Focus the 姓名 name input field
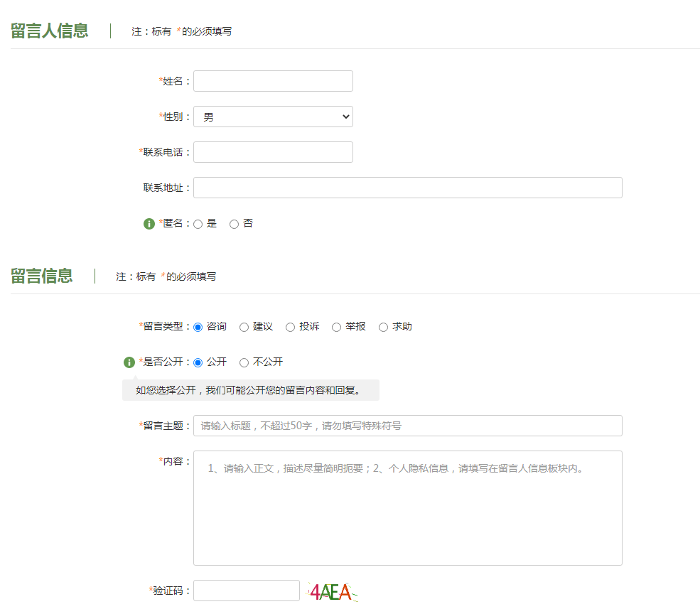The image size is (700, 609). [x=273, y=81]
